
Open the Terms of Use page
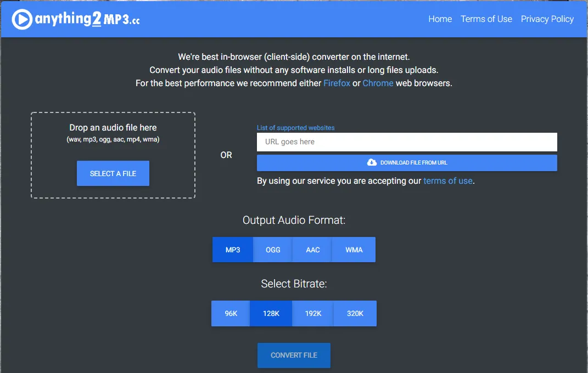pyautogui.click(x=486, y=19)
